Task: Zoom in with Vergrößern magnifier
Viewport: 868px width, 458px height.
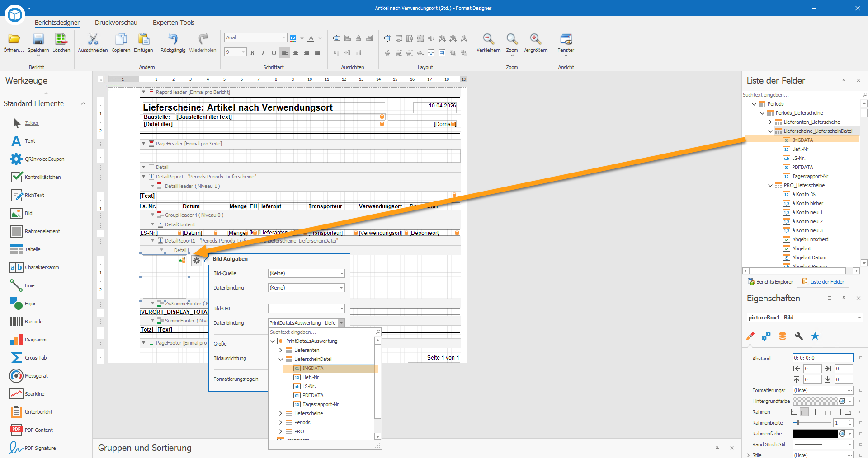Action: pos(535,43)
